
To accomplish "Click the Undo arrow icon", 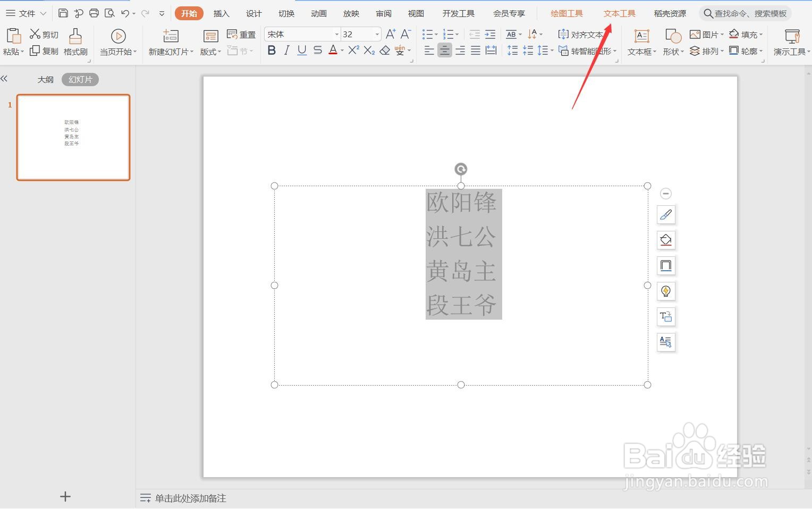I will [125, 13].
